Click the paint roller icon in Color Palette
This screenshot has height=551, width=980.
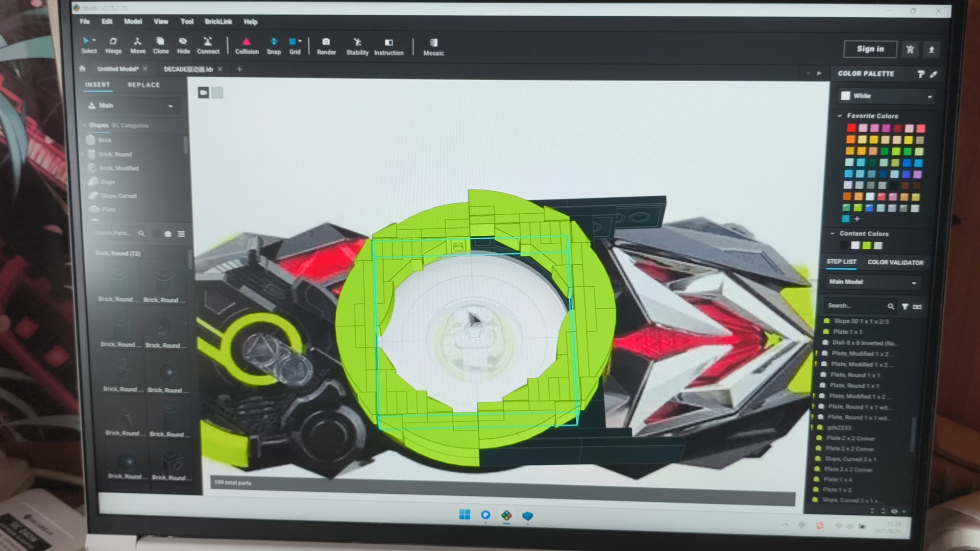(x=921, y=74)
